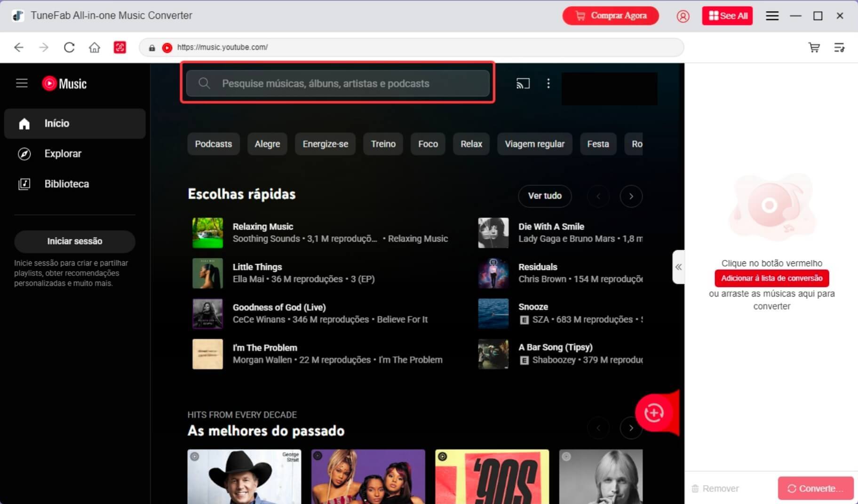858x504 pixels.
Task: Click the Comprar Agora button
Action: pyautogui.click(x=611, y=16)
